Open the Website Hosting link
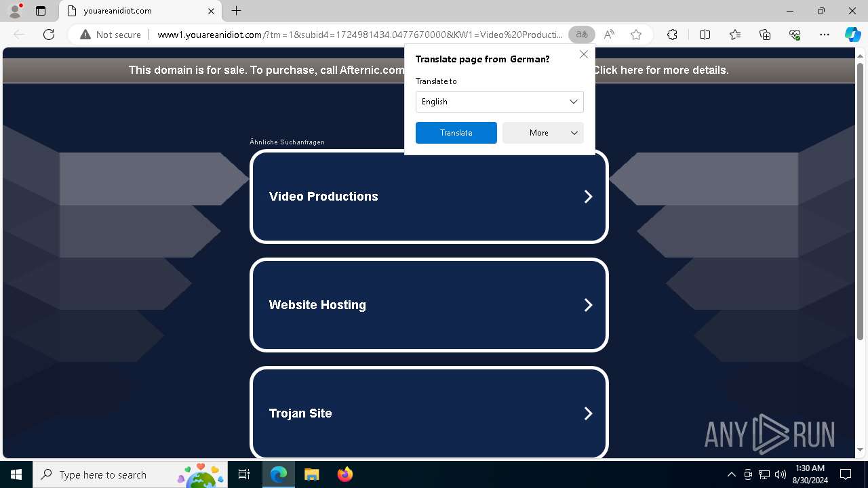 [317, 305]
